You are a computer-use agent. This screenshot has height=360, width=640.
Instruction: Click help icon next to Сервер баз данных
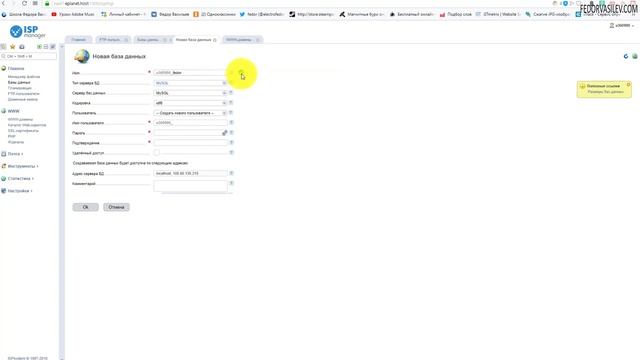click(231, 93)
